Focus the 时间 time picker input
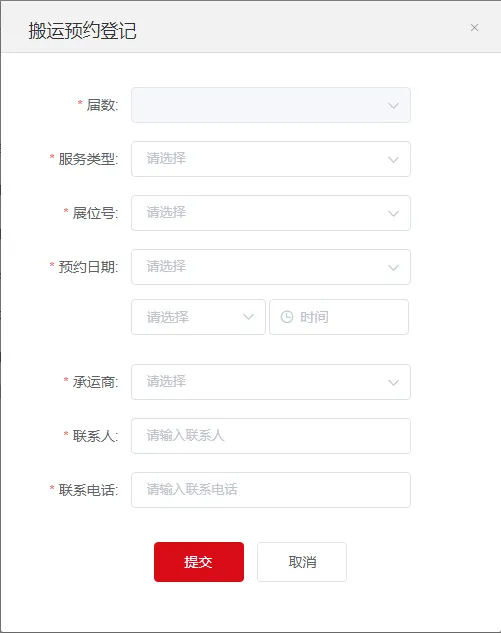The image size is (501, 633). coord(339,317)
